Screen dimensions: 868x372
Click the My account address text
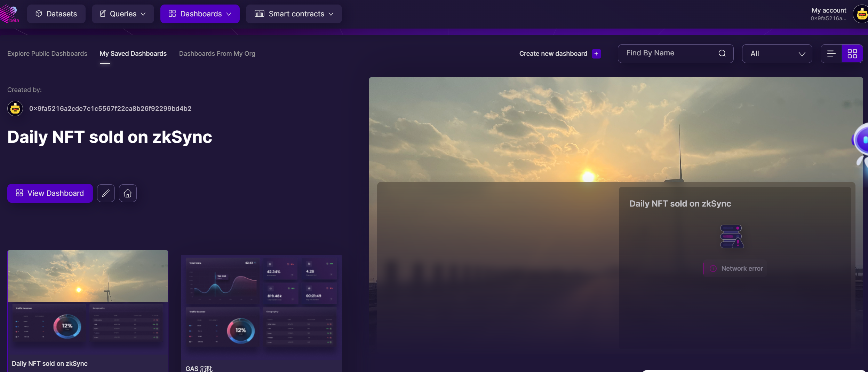point(828,18)
